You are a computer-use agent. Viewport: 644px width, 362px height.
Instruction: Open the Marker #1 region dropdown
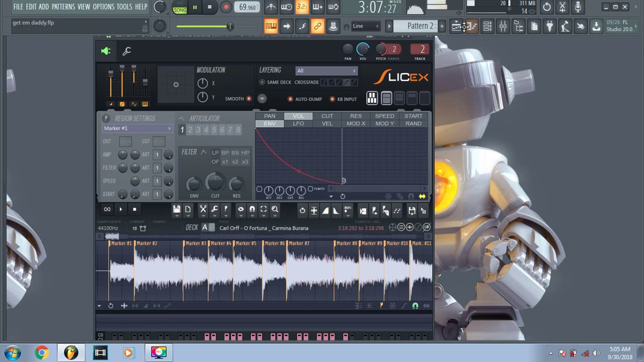[137, 128]
